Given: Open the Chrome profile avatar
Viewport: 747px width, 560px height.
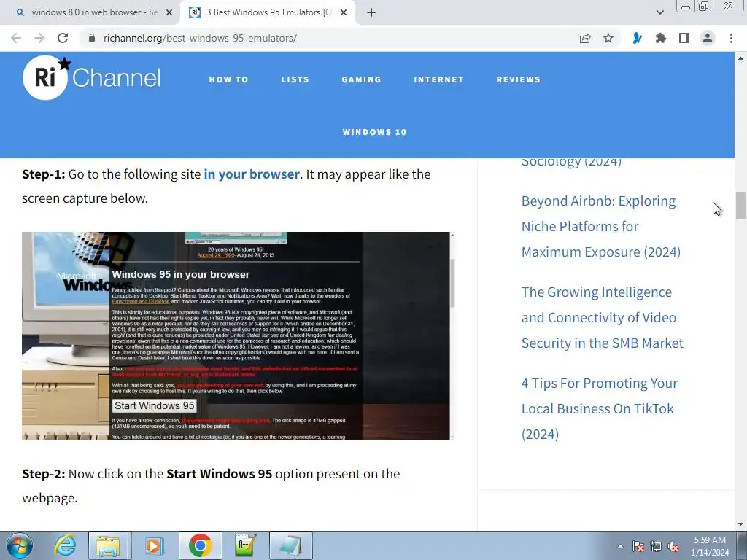Looking at the screenshot, I should point(708,38).
